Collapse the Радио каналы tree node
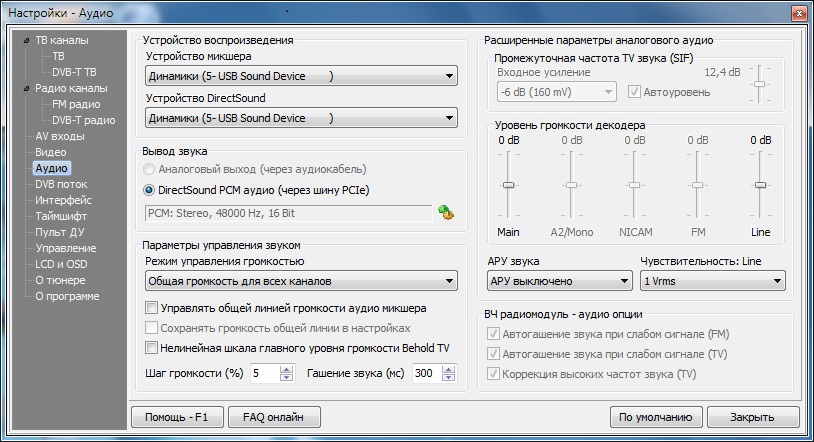 coord(27,88)
